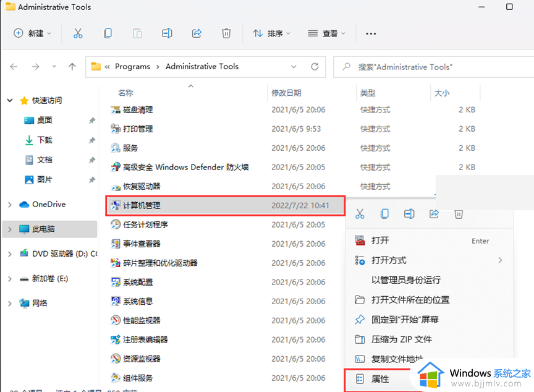This screenshot has width=534, height=392.
Task: Select the 组件服务 file name
Action: pos(138,378)
